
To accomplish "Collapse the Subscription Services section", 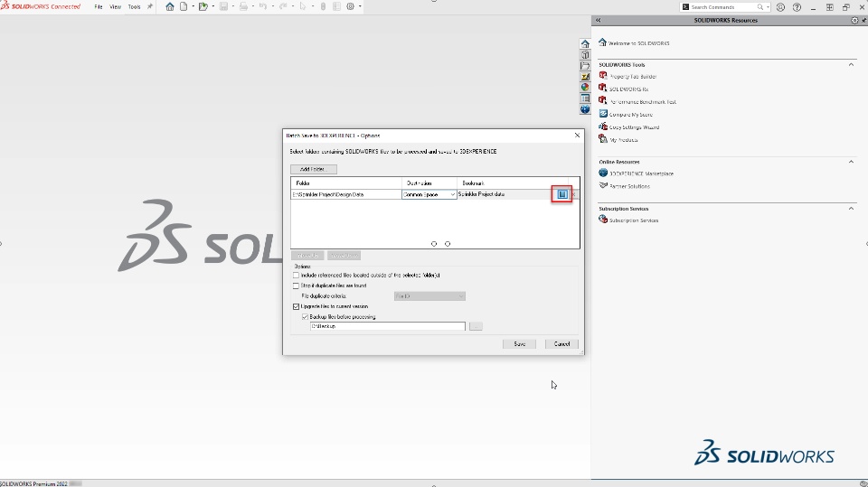I will pyautogui.click(x=851, y=209).
